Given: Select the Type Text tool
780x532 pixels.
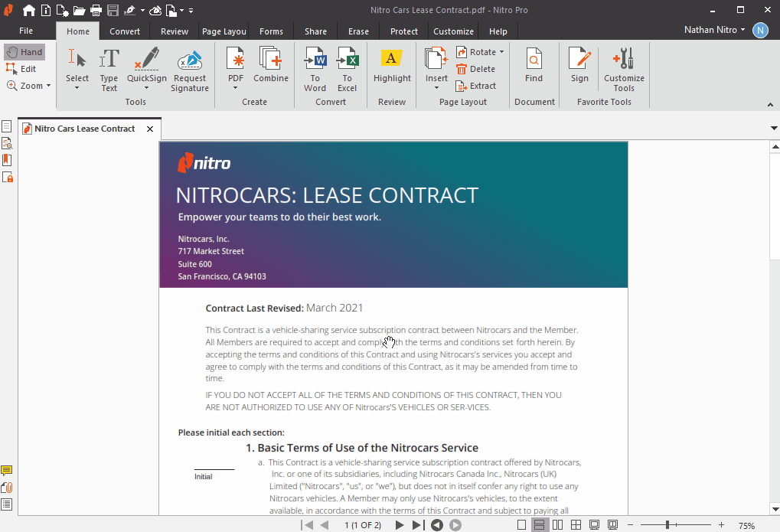Looking at the screenshot, I should (x=109, y=69).
